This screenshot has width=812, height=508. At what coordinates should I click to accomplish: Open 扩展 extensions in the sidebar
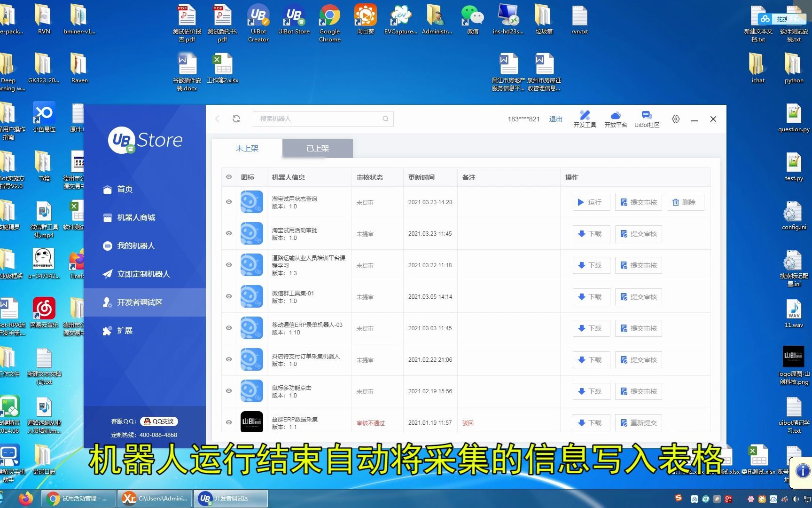click(145, 330)
